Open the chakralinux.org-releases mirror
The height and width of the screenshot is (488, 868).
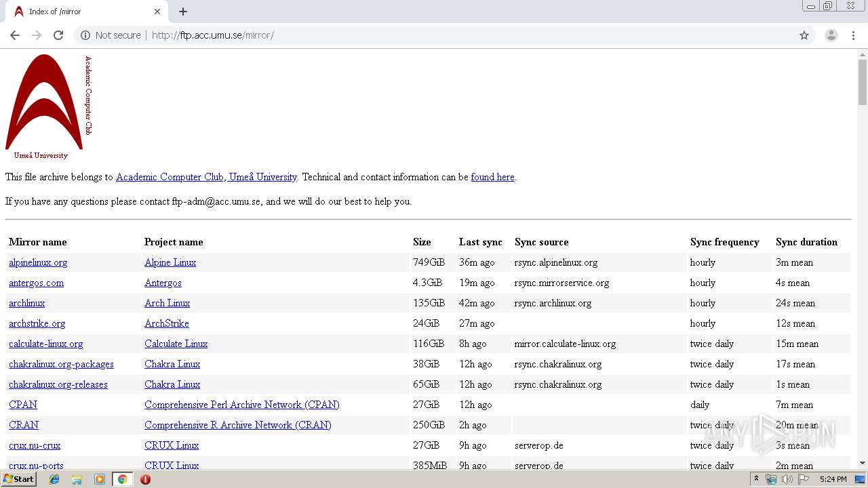[x=58, y=384]
